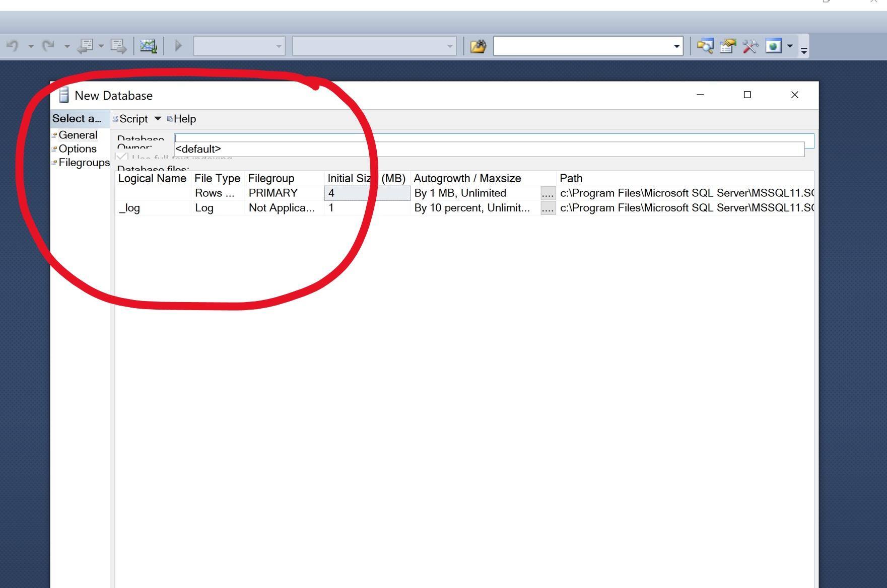This screenshot has width=887, height=588.
Task: Click the Help button
Action: click(184, 119)
